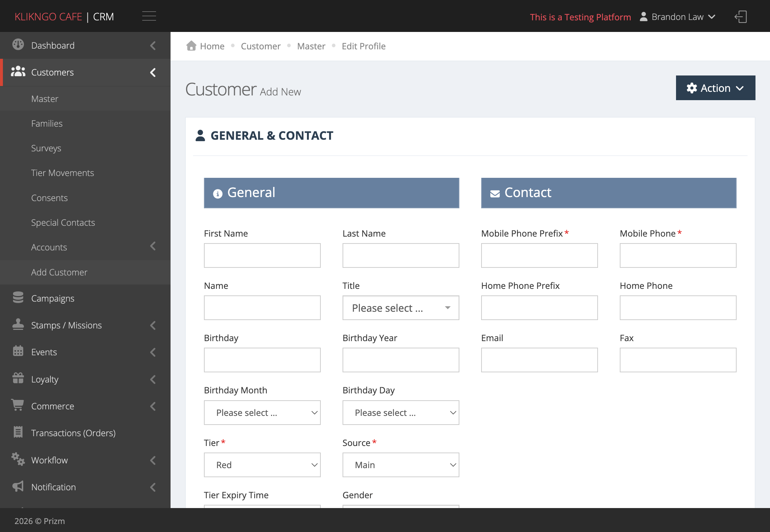Expand the Notification menu chevron
The width and height of the screenshot is (770, 532).
153,487
